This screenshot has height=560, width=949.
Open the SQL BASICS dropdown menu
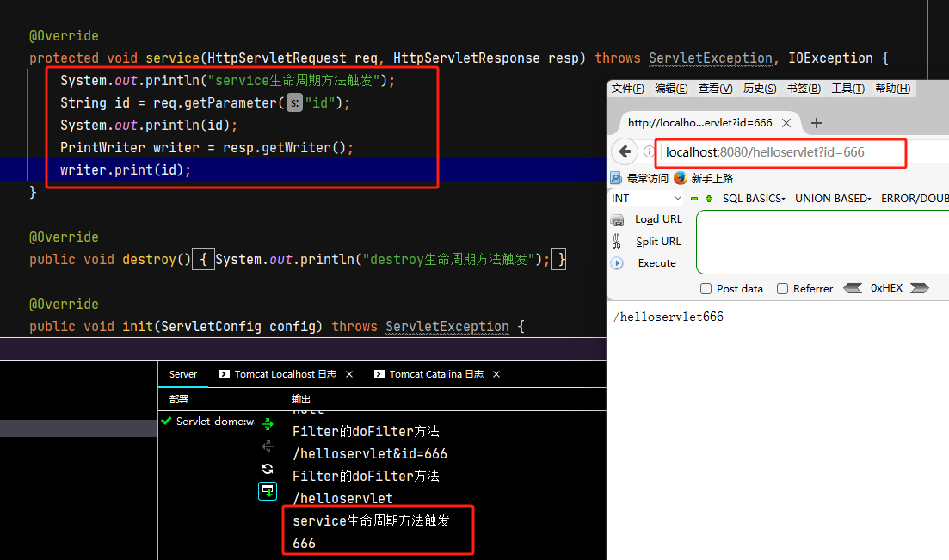tap(754, 199)
